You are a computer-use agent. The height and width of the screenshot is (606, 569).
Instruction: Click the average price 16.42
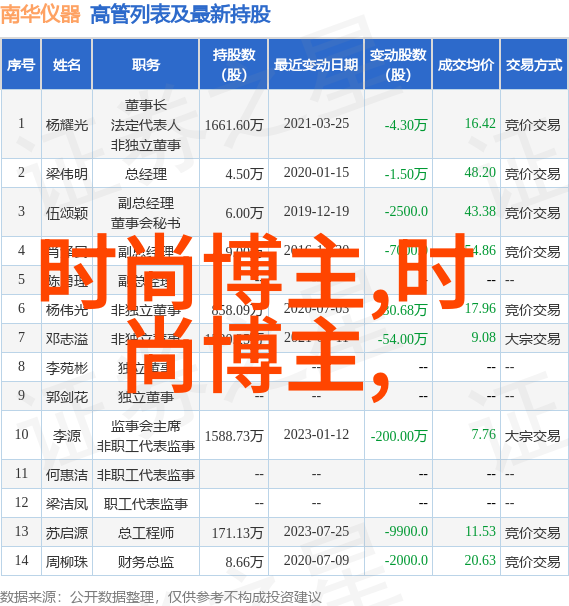point(480,123)
